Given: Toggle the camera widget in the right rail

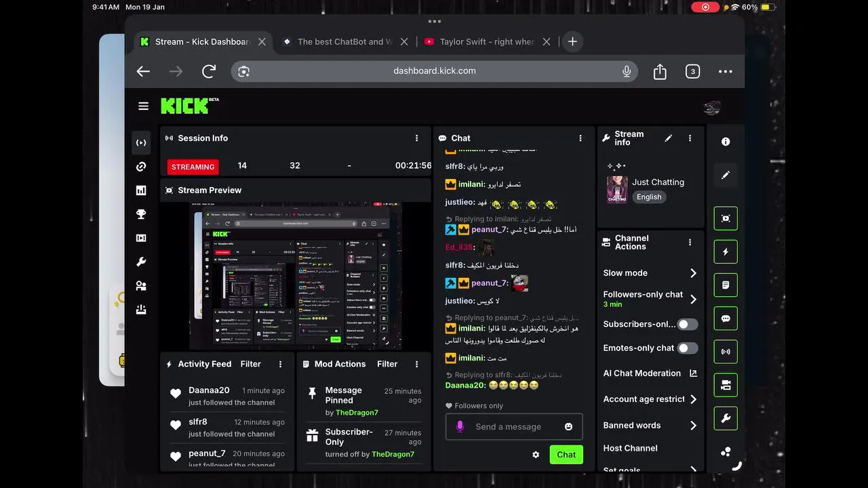Looking at the screenshot, I should 726,385.
